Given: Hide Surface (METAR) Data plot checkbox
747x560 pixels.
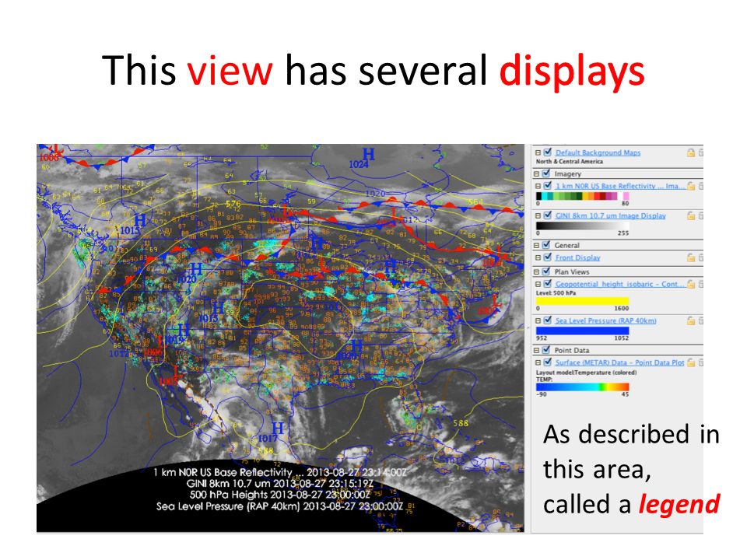Looking at the screenshot, I should [547, 362].
